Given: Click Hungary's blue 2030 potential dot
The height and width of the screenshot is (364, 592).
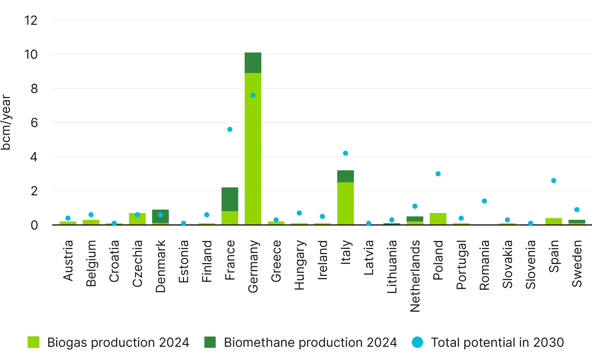Looking at the screenshot, I should click(x=299, y=213).
